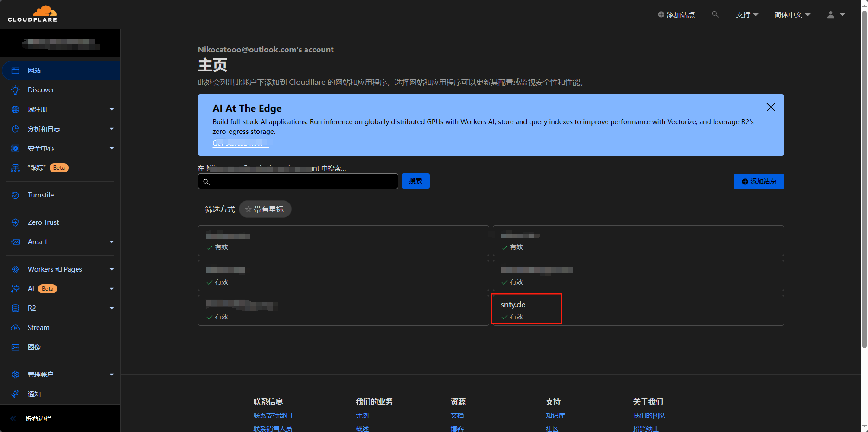Click the Manage Account gear icon
Screen dimensions: 868x432
15,375
